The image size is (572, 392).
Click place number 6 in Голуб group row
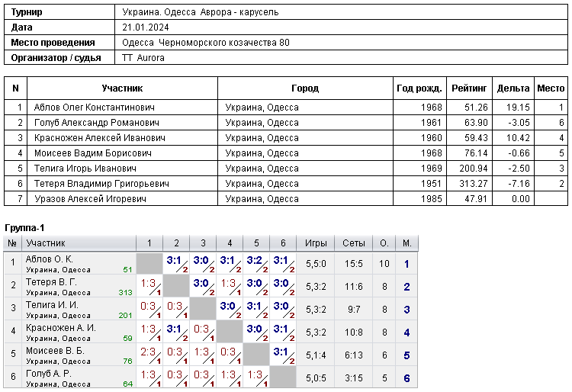[x=407, y=378]
